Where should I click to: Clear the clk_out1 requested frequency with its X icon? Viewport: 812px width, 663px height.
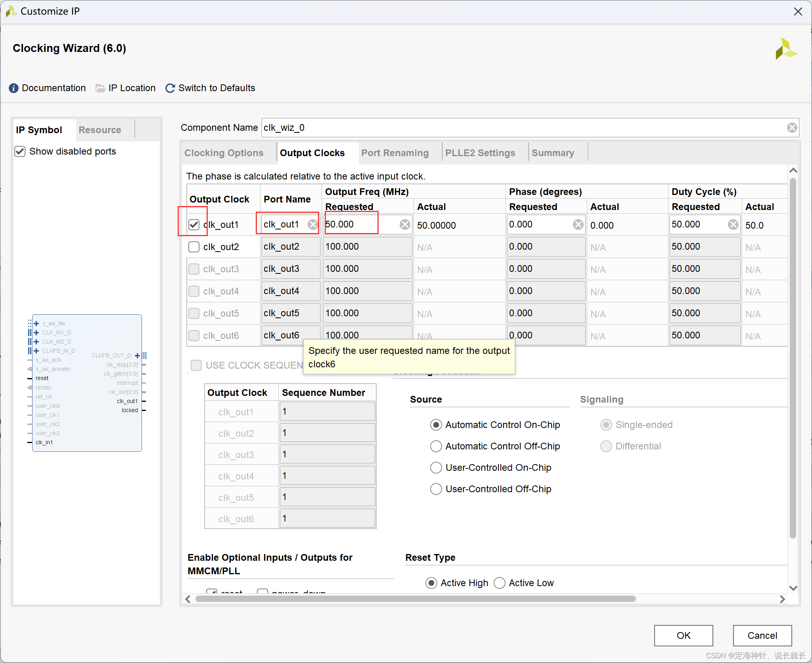pyautogui.click(x=405, y=225)
